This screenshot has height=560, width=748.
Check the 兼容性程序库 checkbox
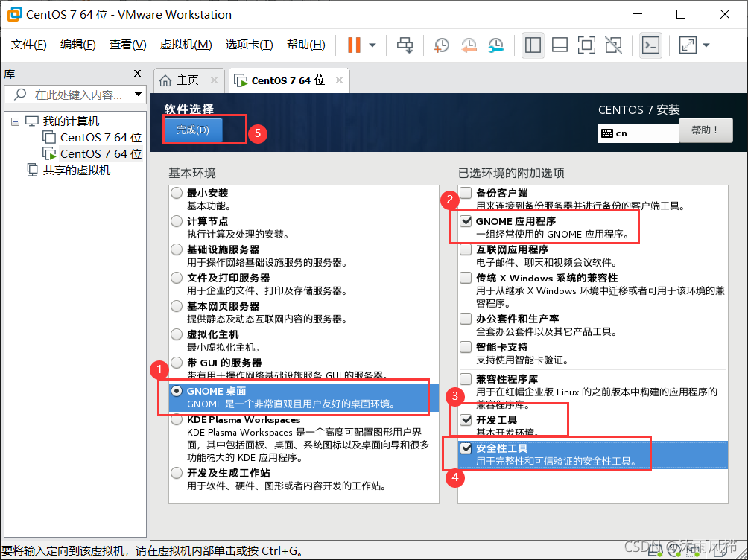tap(466, 379)
